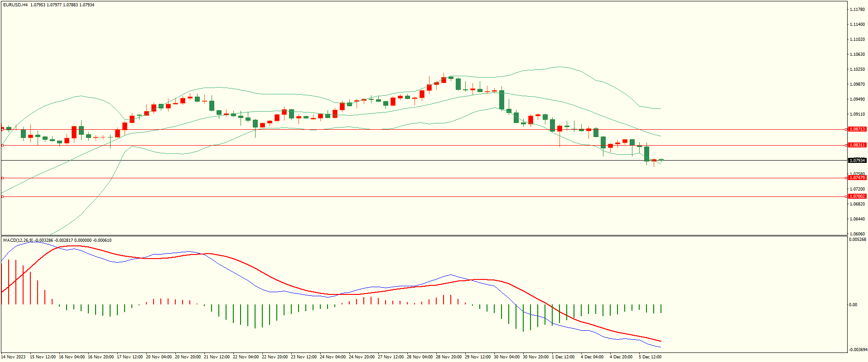Screen dimensions: 868x362
Task: Click left handle of the 1.07002 horizontal line
Action: point(3,196)
